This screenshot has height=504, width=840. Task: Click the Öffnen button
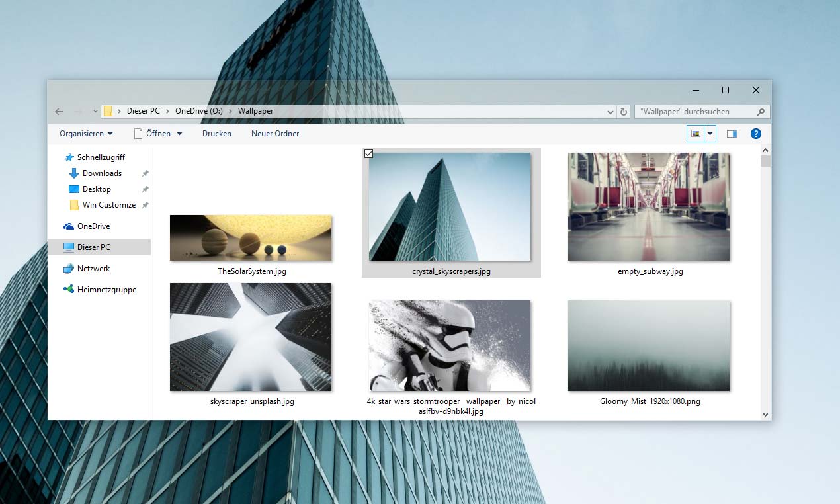tap(152, 134)
